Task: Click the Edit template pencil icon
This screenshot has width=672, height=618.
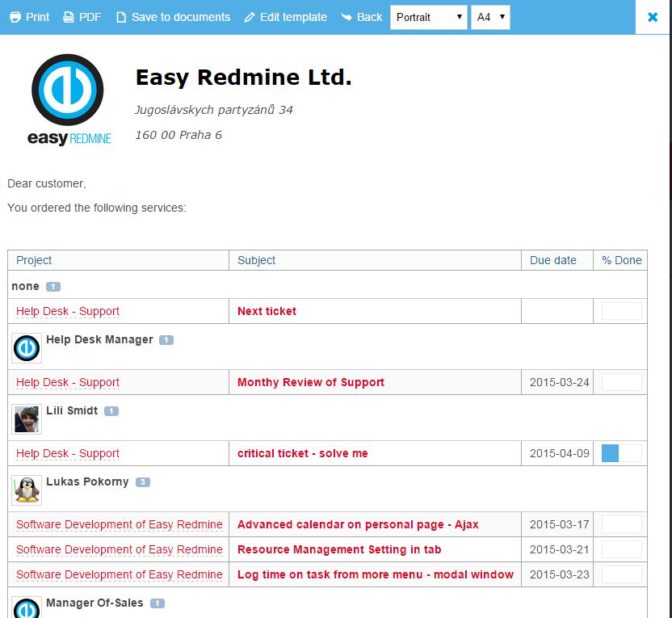Action: click(x=250, y=17)
